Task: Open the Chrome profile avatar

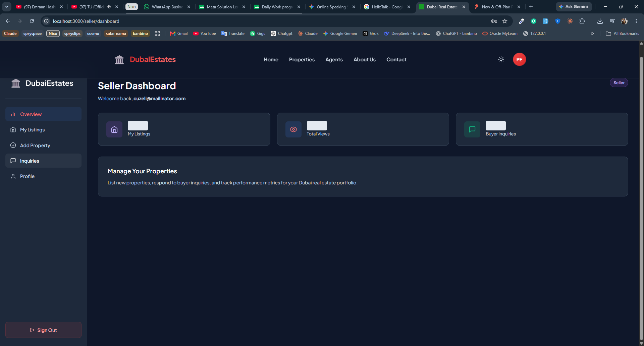Action: pos(624,21)
